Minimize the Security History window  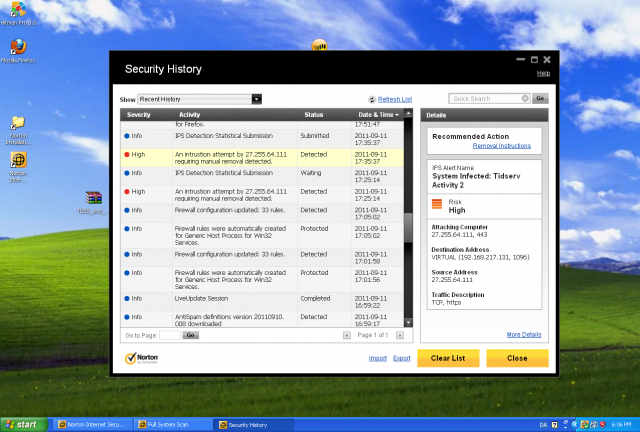[520, 60]
